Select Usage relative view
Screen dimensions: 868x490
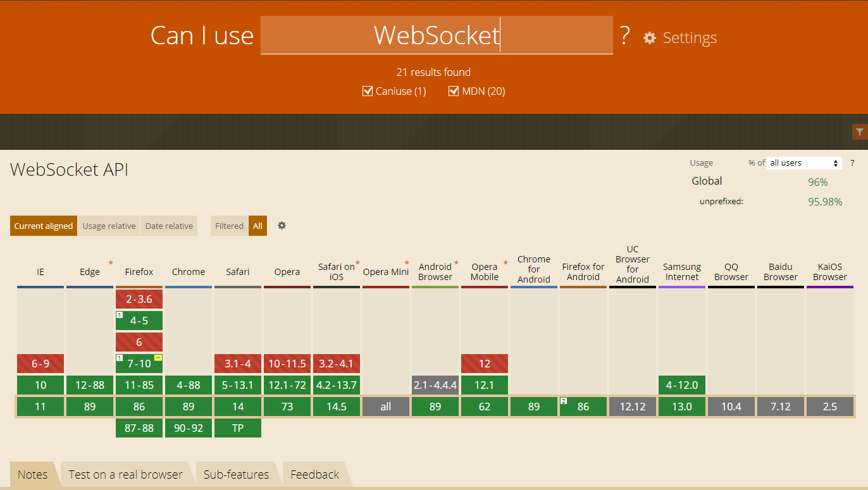[109, 226]
